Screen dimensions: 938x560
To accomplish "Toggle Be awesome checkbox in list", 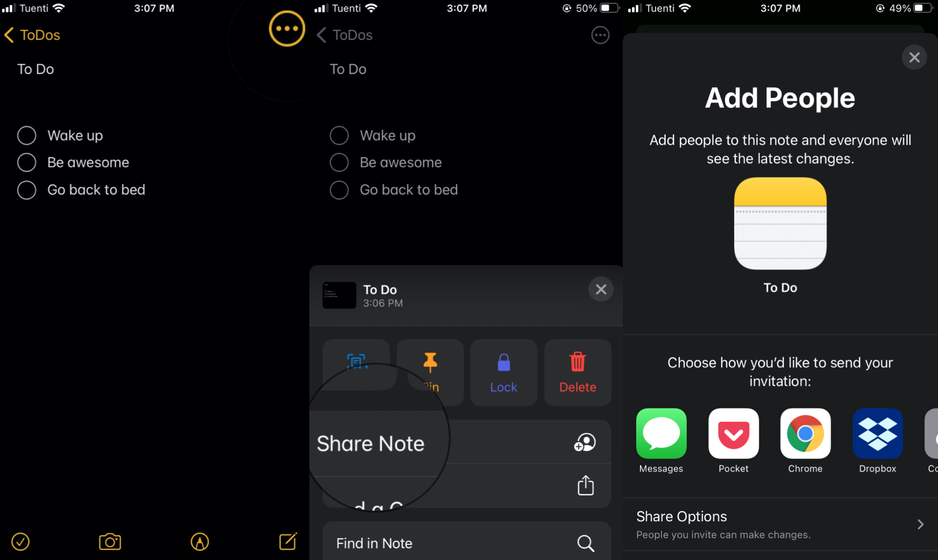I will [26, 162].
